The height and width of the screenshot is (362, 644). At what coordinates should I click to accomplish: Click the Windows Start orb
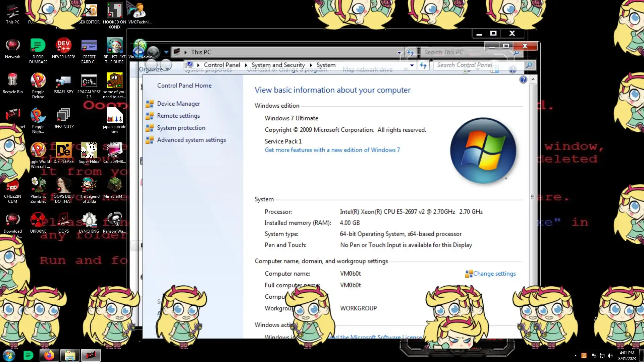click(x=9, y=355)
